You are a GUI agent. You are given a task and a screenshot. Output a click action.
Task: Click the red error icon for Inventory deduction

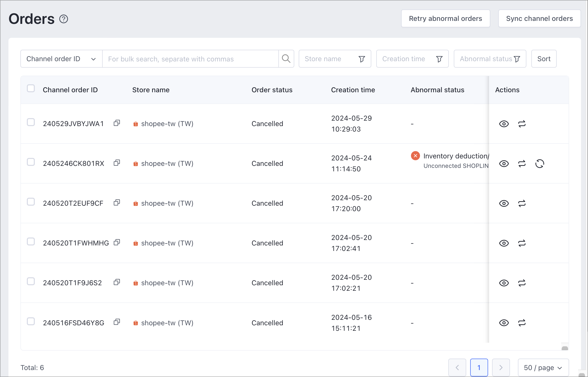click(x=415, y=156)
